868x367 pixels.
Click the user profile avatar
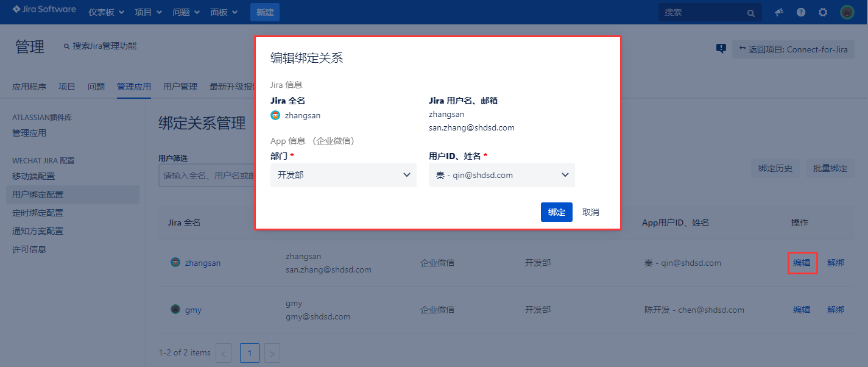click(x=847, y=12)
